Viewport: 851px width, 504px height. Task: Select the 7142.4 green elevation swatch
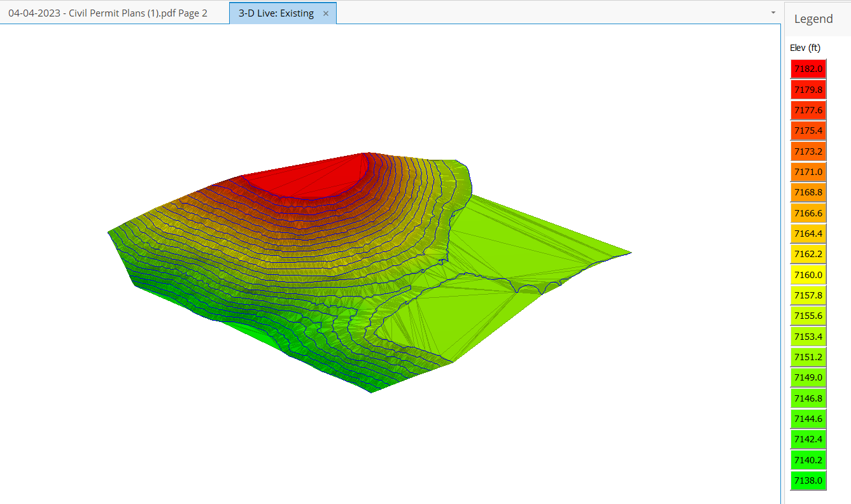click(x=808, y=439)
